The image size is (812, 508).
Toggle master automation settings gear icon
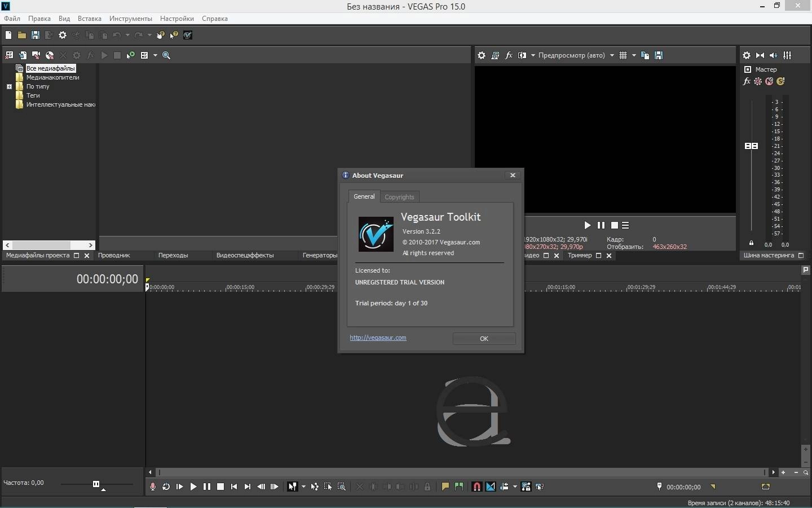coord(758,81)
